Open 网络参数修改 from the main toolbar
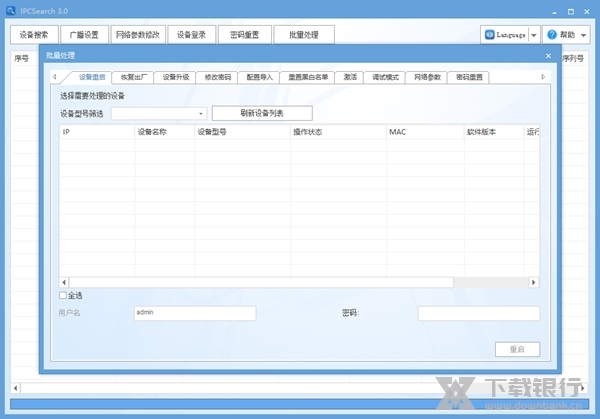The width and height of the screenshot is (600, 419). point(138,35)
